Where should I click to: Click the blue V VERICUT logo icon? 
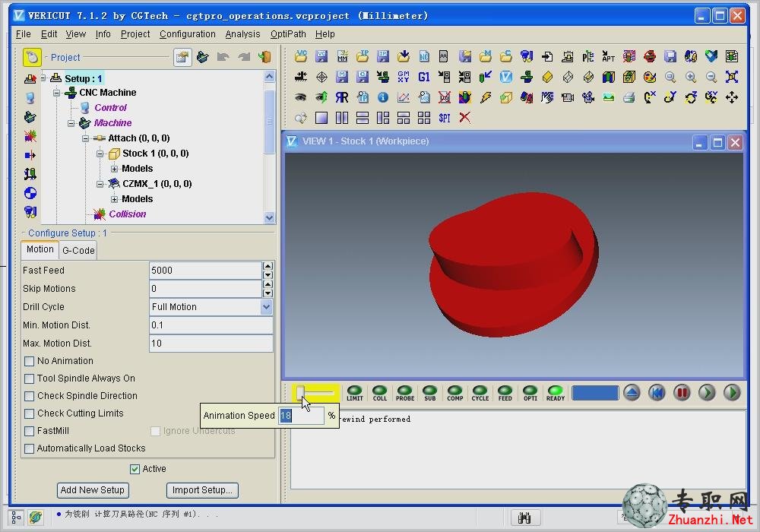pos(505,77)
